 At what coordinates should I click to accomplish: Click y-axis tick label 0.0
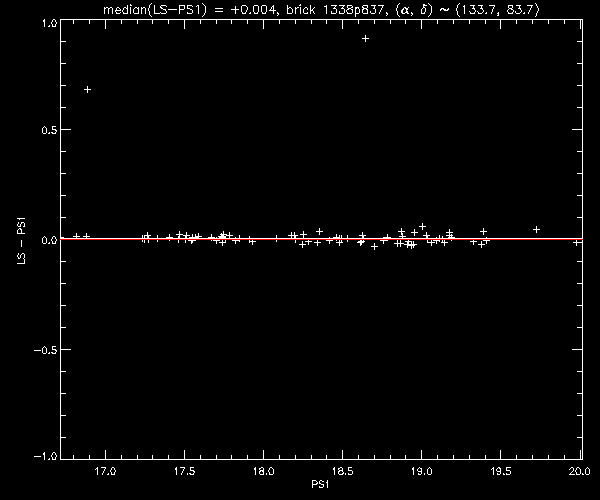pos(49,240)
